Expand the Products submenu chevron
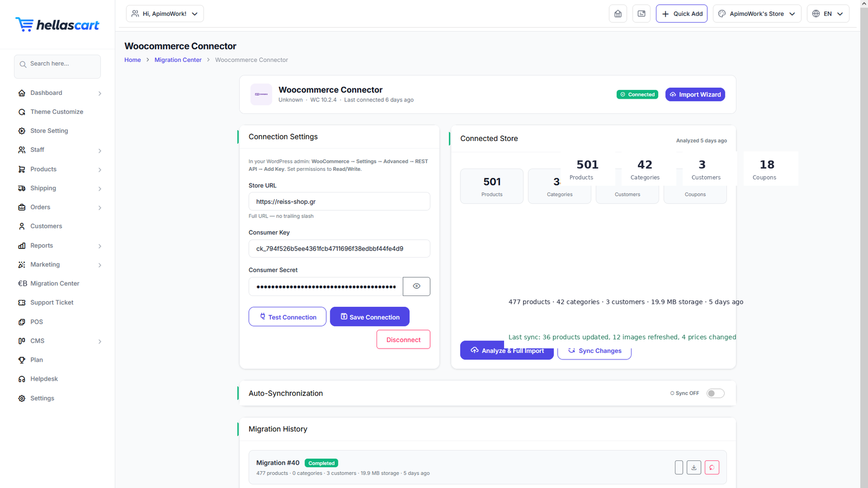868x488 pixels. (100, 170)
